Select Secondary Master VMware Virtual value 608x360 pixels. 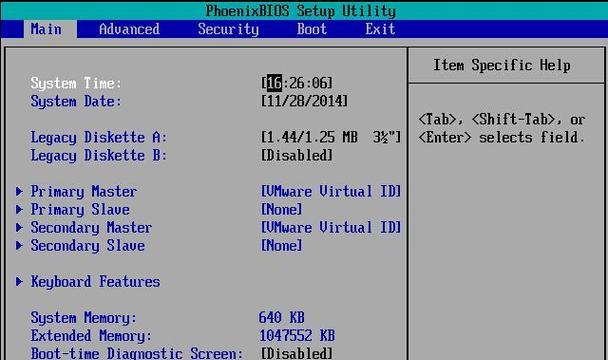[331, 227]
